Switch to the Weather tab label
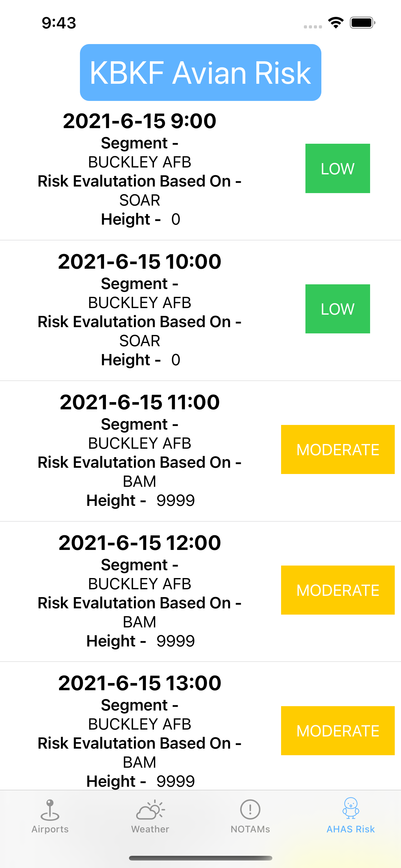The width and height of the screenshot is (401, 868). pyautogui.click(x=150, y=829)
